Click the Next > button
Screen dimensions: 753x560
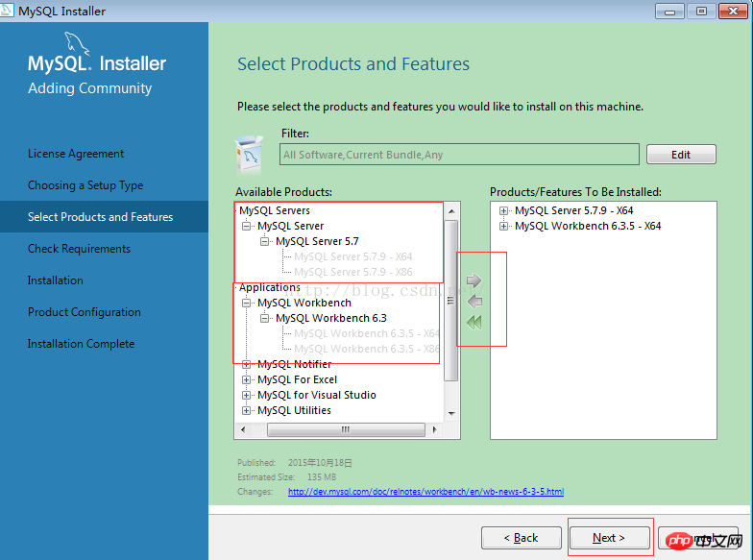[x=609, y=538]
